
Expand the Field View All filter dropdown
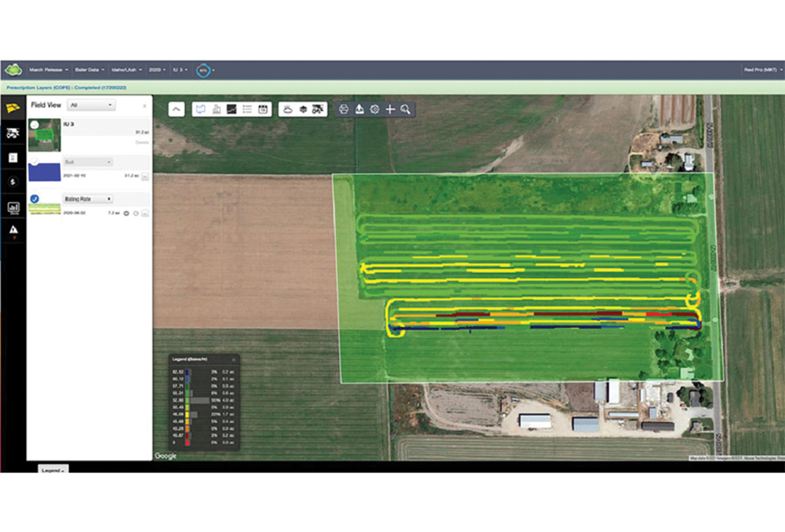[x=91, y=104]
